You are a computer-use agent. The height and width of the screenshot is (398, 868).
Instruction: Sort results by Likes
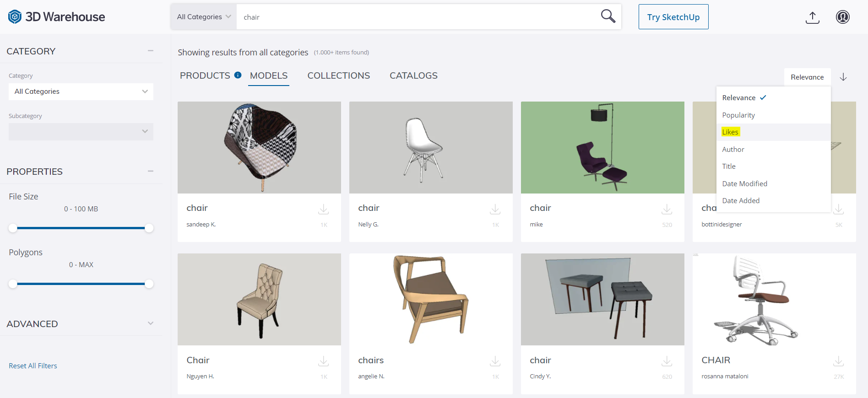pos(773,132)
